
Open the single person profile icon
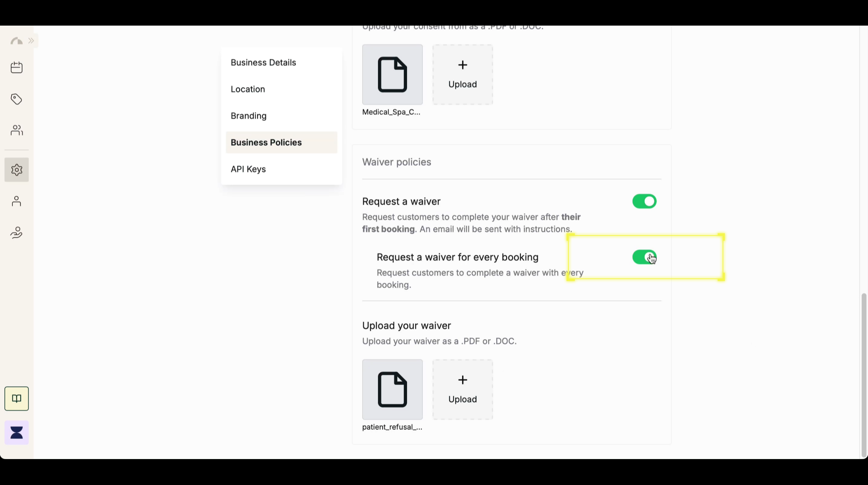(x=17, y=201)
